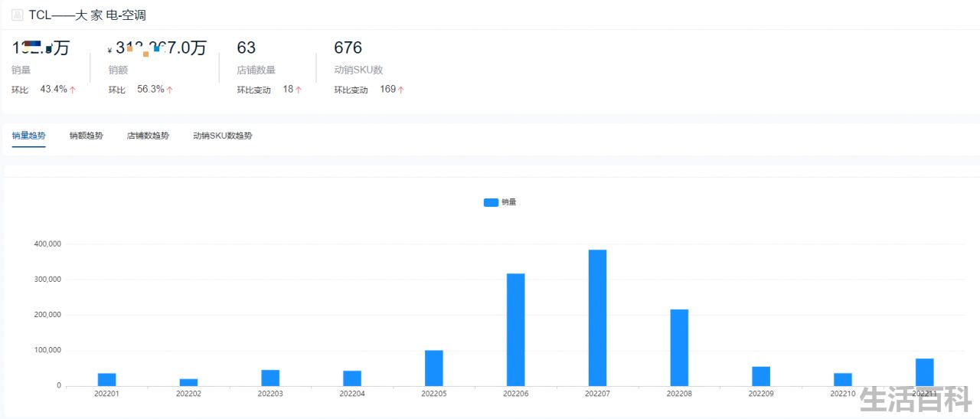Click the 400,000 axis label
980x419 pixels.
47,244
